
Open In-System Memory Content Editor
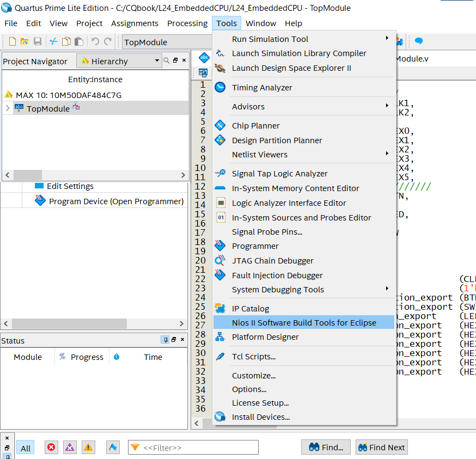pyautogui.click(x=304, y=188)
